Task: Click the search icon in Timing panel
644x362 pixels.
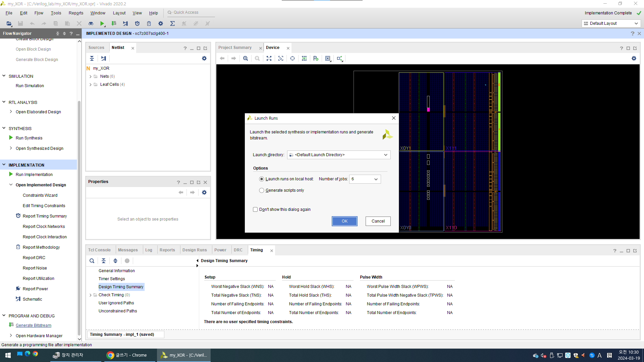Action: [92, 261]
